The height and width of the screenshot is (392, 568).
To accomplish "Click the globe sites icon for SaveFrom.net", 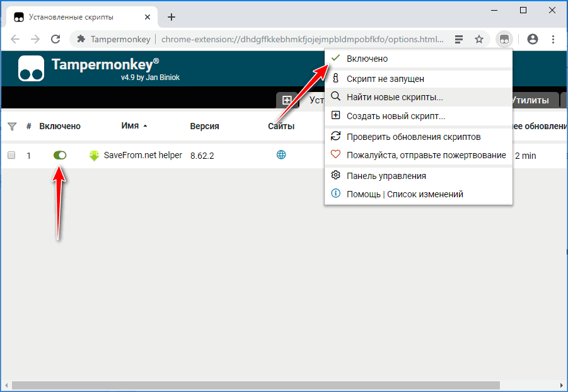I will (281, 154).
